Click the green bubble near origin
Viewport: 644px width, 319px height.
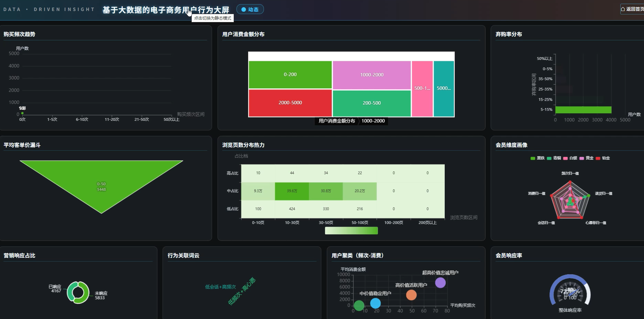point(359,305)
